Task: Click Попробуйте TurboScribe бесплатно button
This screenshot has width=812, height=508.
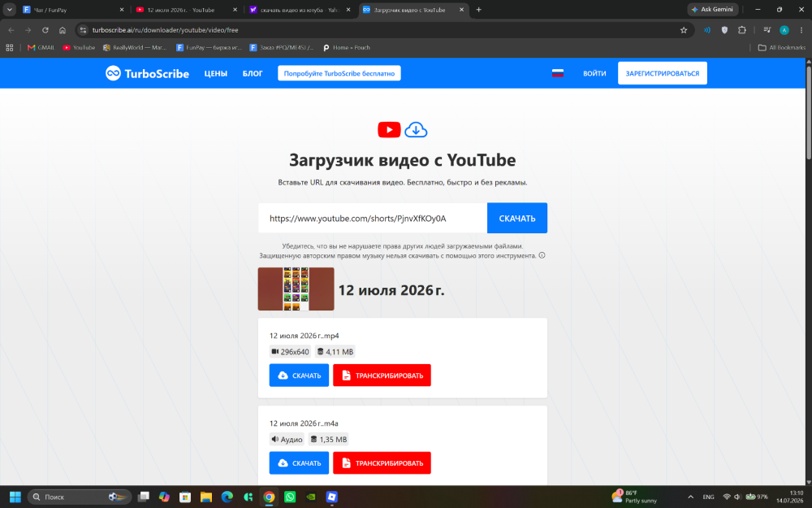Action: click(x=339, y=73)
